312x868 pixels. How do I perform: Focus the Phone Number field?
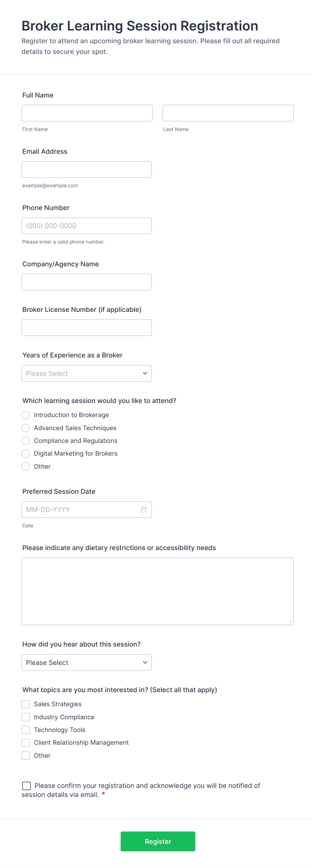tap(87, 226)
